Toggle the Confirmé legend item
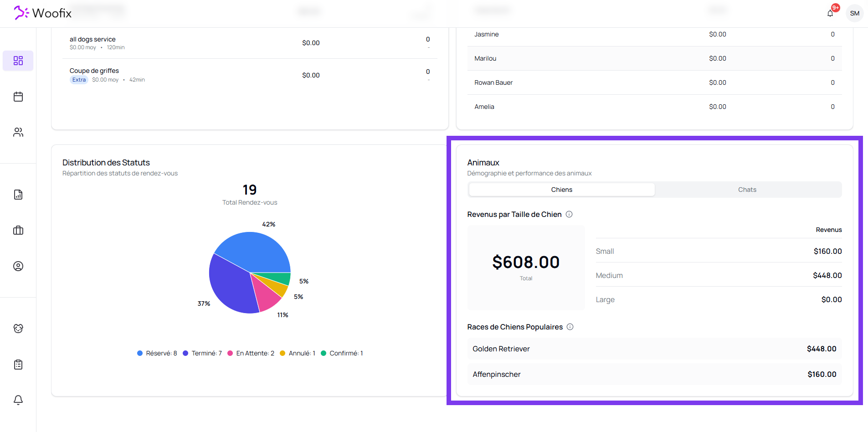 pyautogui.click(x=342, y=353)
